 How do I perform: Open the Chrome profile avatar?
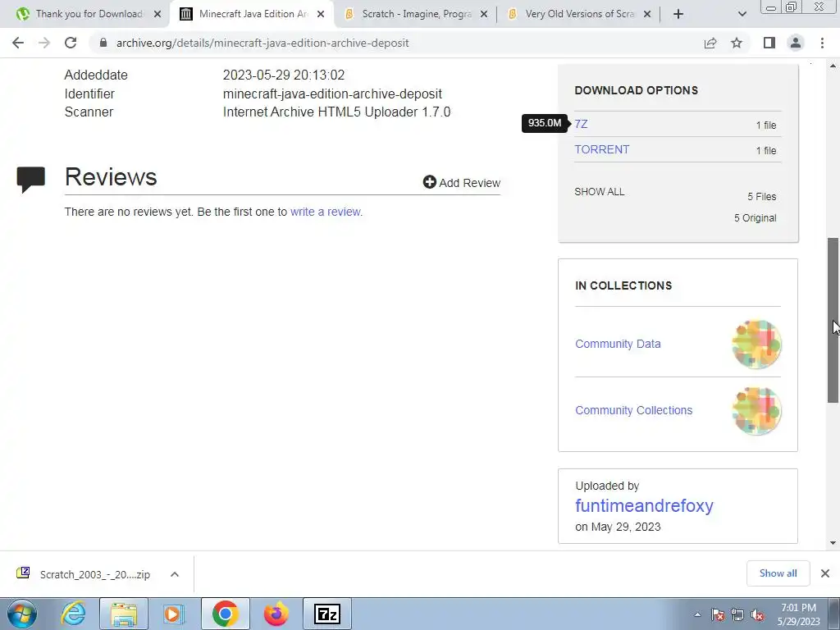796,43
